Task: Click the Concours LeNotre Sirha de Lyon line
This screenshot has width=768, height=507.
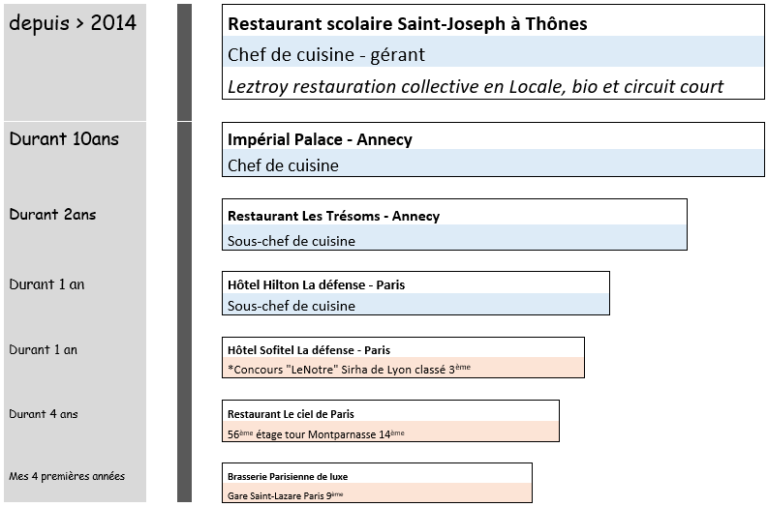Action: (x=349, y=369)
